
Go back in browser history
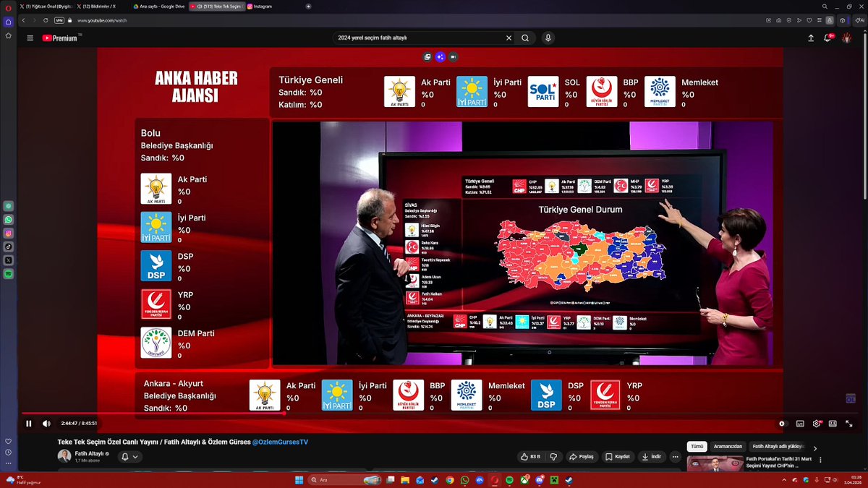coord(22,22)
